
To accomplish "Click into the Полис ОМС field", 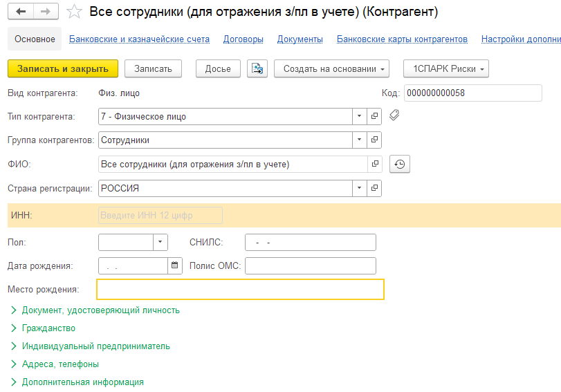I will 311,265.
